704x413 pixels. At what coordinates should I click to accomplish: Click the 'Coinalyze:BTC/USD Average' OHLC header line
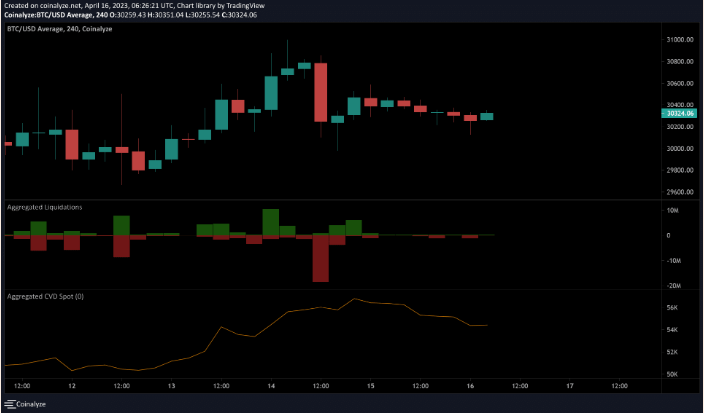click(130, 15)
